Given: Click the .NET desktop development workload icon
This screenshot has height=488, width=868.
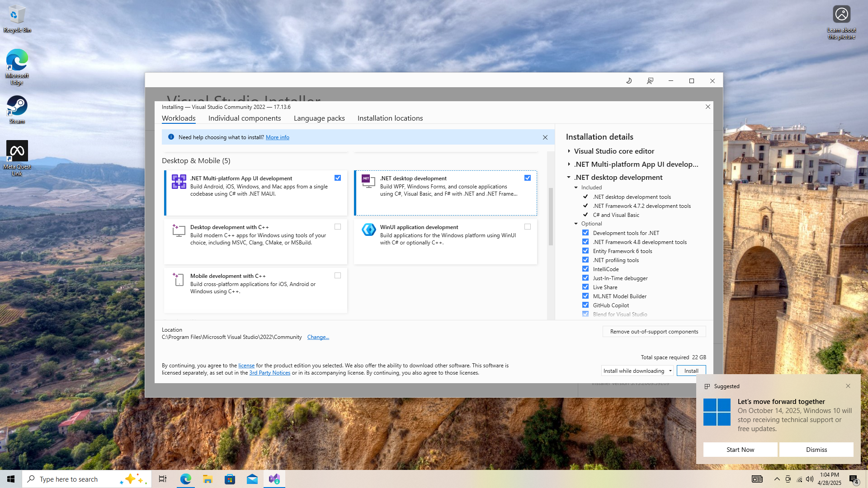Looking at the screenshot, I should click(368, 181).
